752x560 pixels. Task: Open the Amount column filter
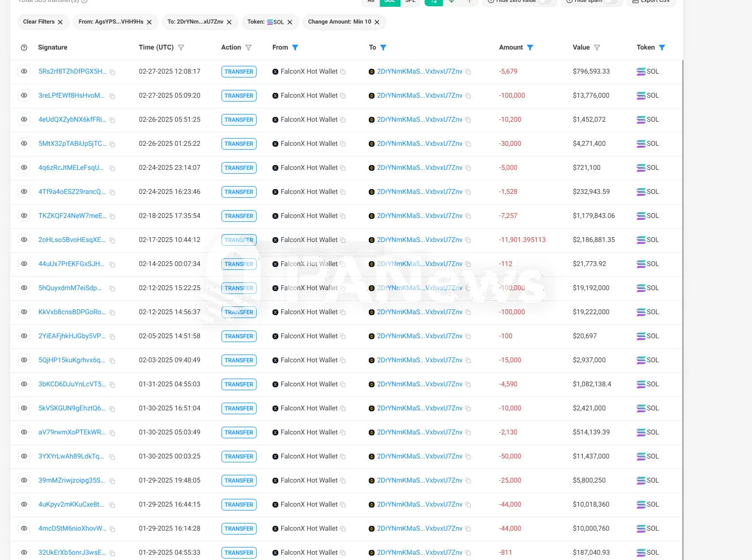click(530, 48)
